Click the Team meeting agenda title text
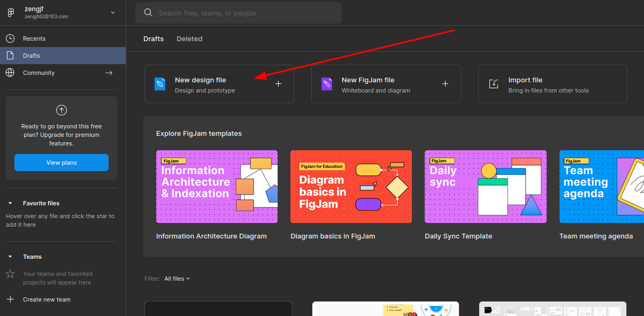 (x=596, y=236)
